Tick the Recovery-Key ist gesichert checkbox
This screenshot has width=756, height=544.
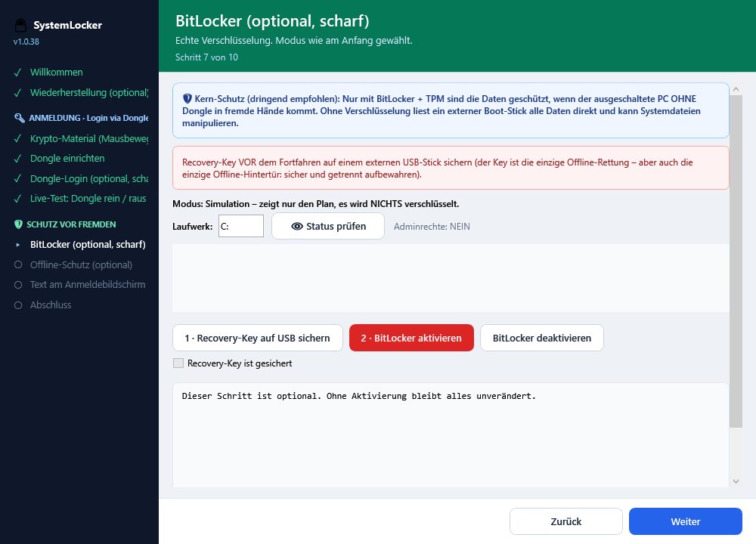click(178, 363)
